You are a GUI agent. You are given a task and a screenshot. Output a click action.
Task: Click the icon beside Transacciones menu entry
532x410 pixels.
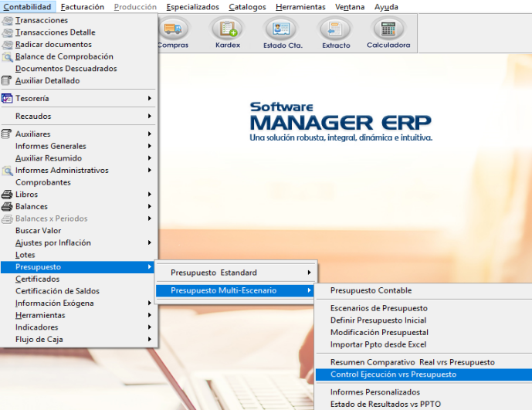point(7,21)
